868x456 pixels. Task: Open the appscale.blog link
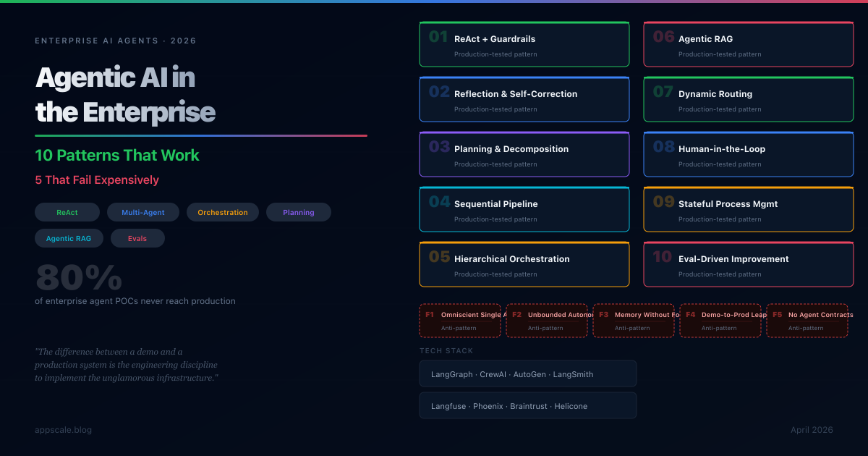(63, 430)
